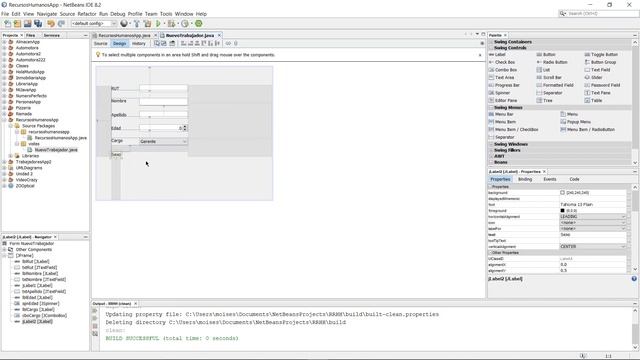The width and height of the screenshot is (640, 360).
Task: Open the Refactor menu
Action: 87,14
